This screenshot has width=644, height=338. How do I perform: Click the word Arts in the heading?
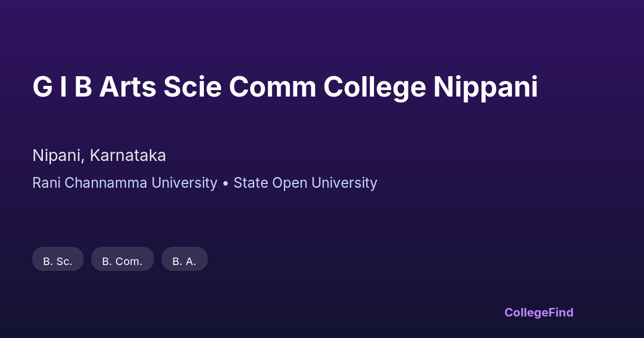128,87
